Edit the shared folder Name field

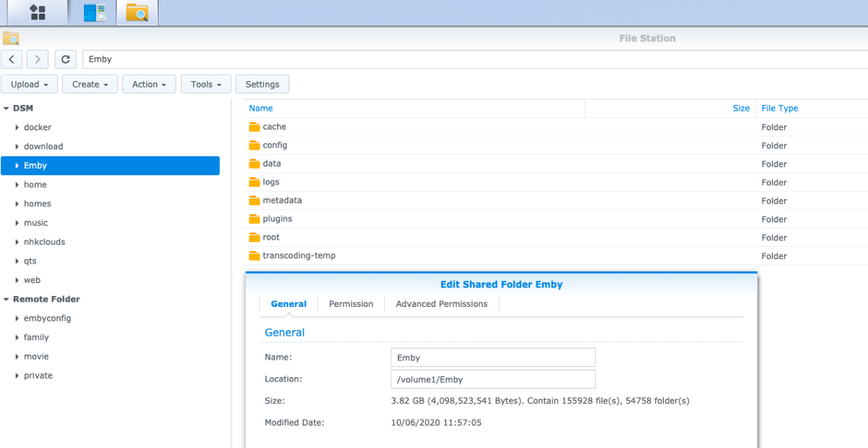click(493, 358)
